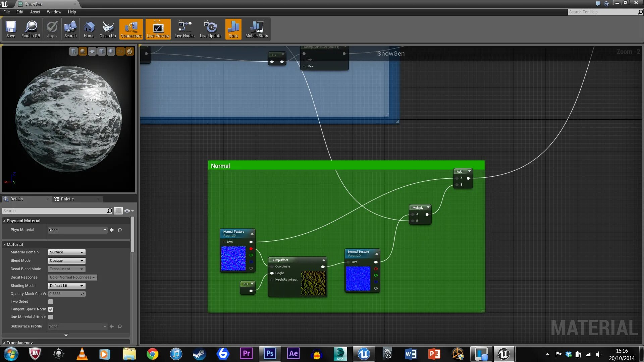
Task: Uncheck the Tangent Space Normal checkbox
Action: point(51,309)
